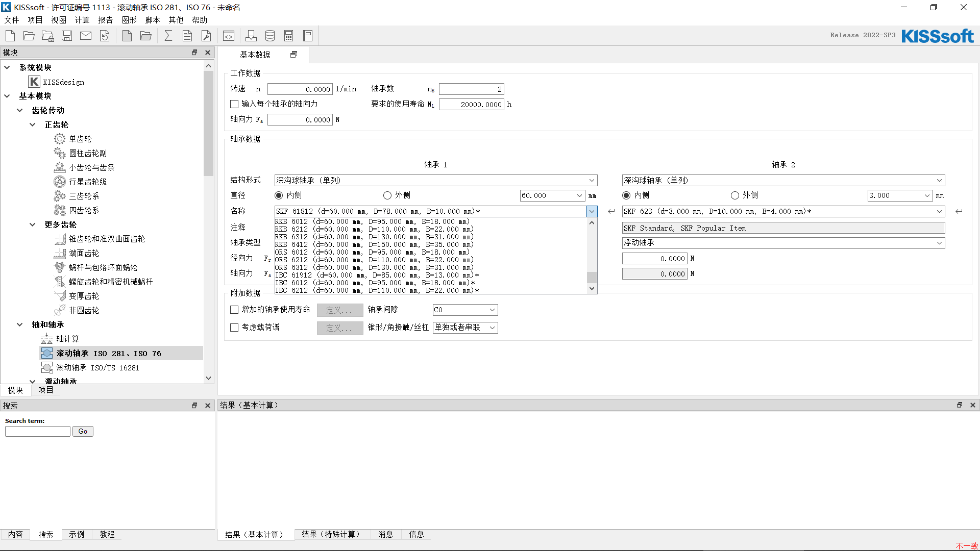Click the open-locked folder icon
This screenshot has height=551, width=980.
[x=48, y=36]
